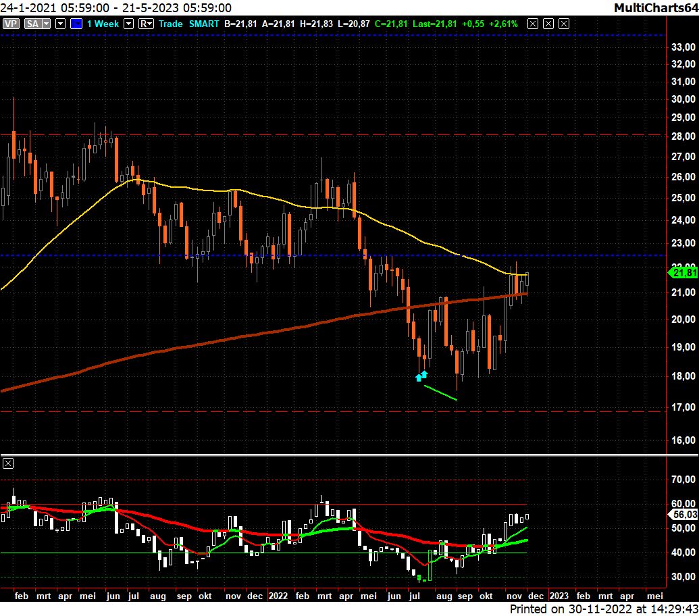
Task: Open the R dropdown in status line
Action: [146, 24]
